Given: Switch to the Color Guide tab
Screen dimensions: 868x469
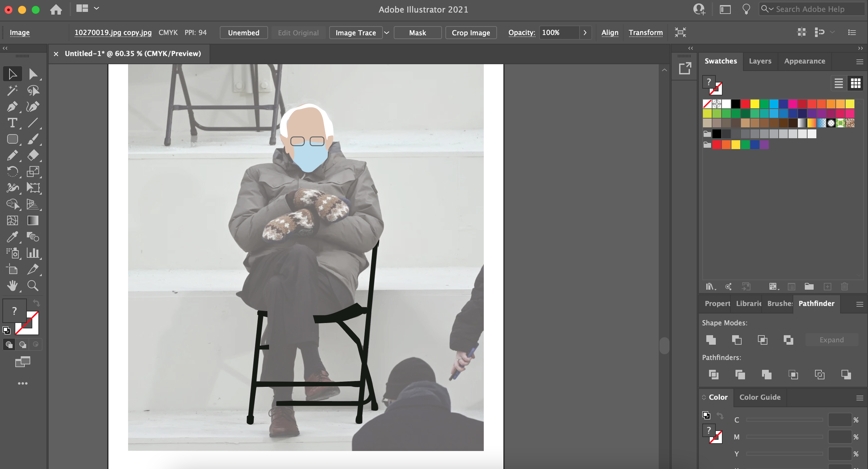Looking at the screenshot, I should pyautogui.click(x=760, y=397).
